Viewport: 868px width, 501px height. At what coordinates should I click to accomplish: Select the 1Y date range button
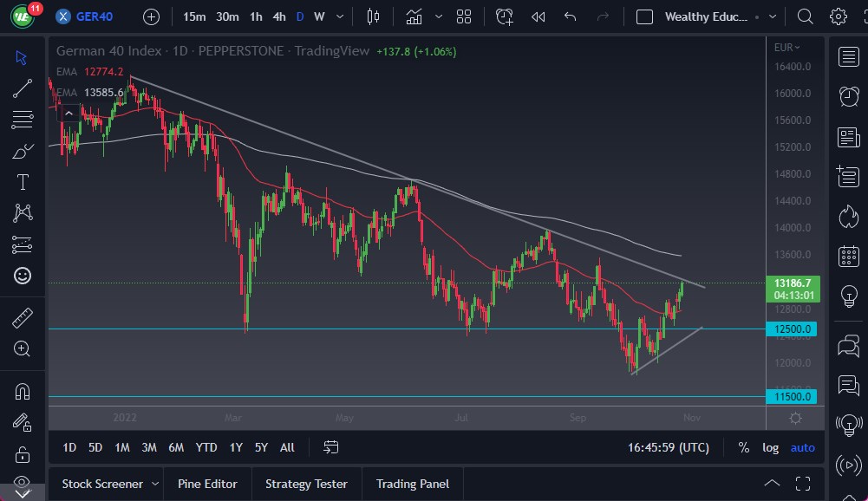[235, 447]
